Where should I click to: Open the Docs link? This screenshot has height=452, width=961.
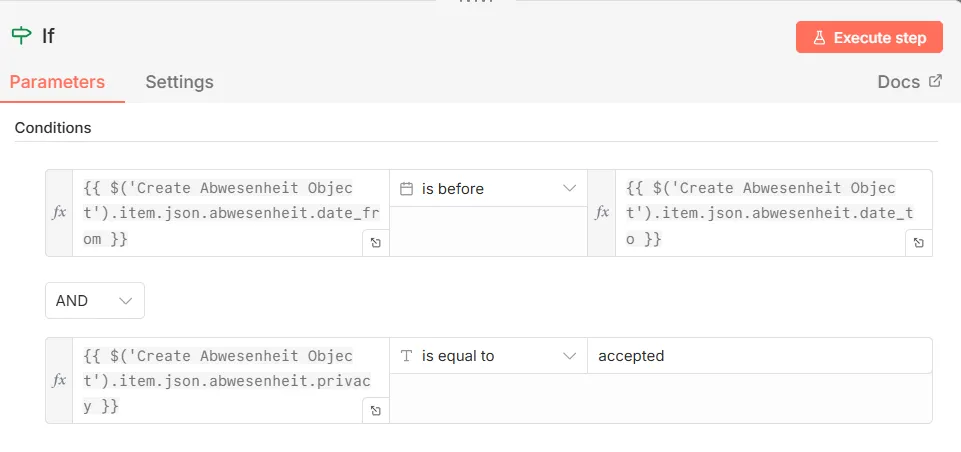[898, 82]
